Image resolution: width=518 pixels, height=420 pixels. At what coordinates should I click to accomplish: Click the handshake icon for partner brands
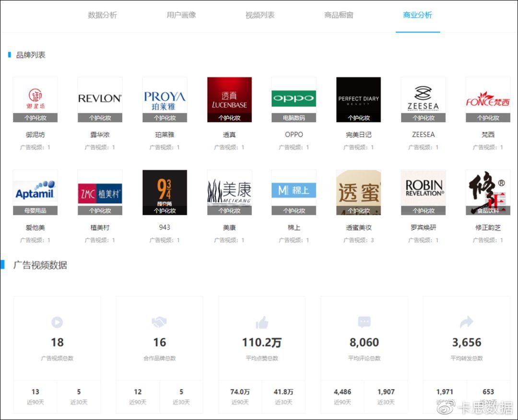pos(159,322)
